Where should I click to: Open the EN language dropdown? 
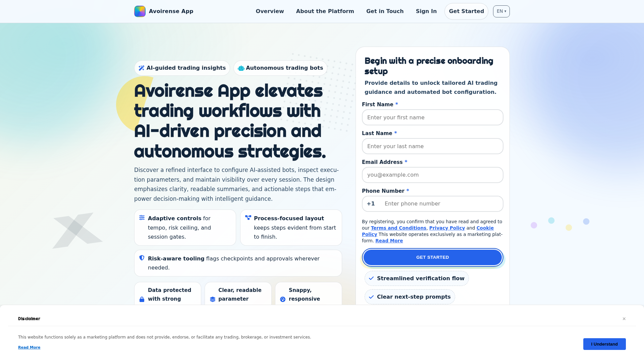coord(501,11)
